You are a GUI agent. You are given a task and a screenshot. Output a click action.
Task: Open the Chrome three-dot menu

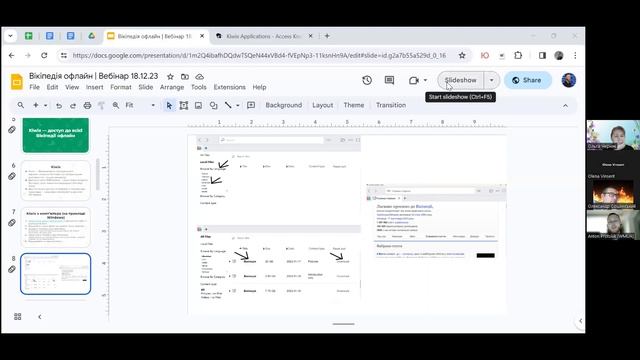[x=575, y=56]
